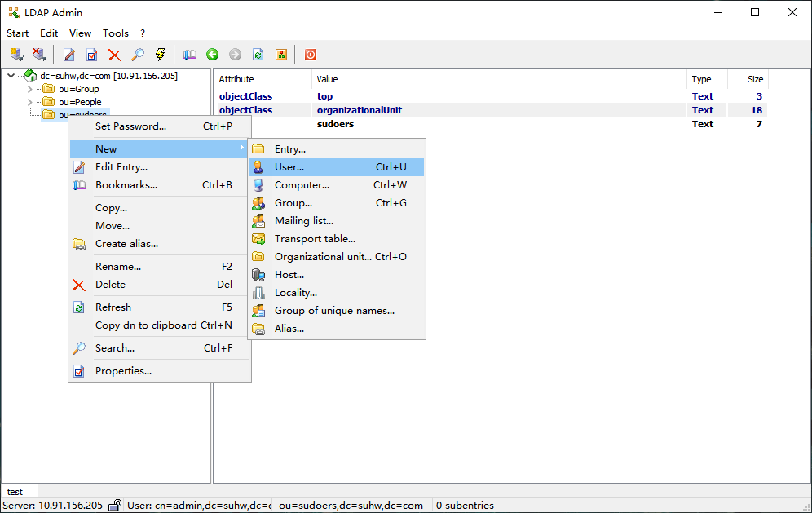
Task: Select the organizationalUnit value cell
Action: coord(360,110)
